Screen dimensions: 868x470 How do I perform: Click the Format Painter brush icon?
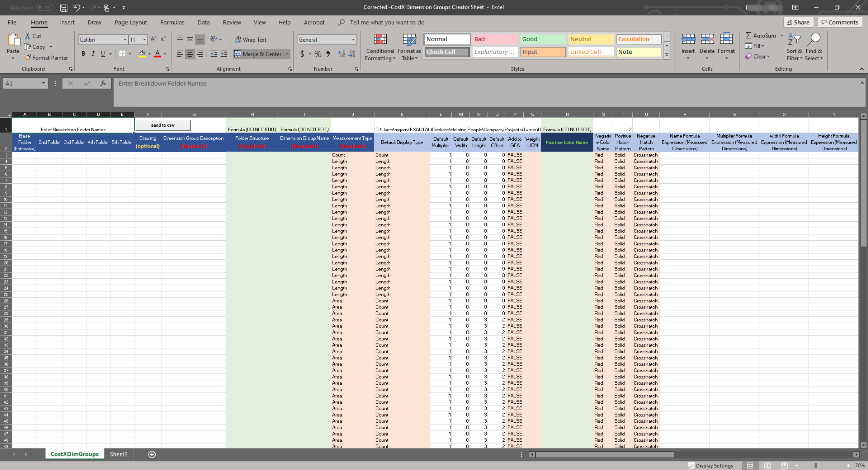click(28, 57)
